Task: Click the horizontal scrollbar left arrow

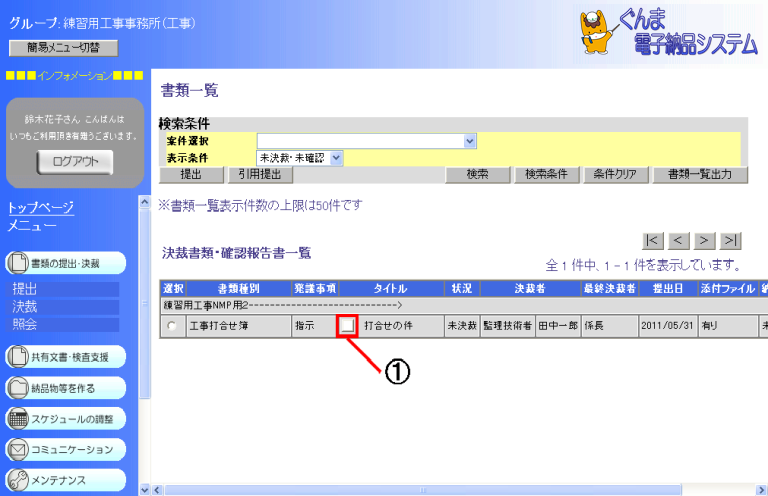Action: (158, 490)
